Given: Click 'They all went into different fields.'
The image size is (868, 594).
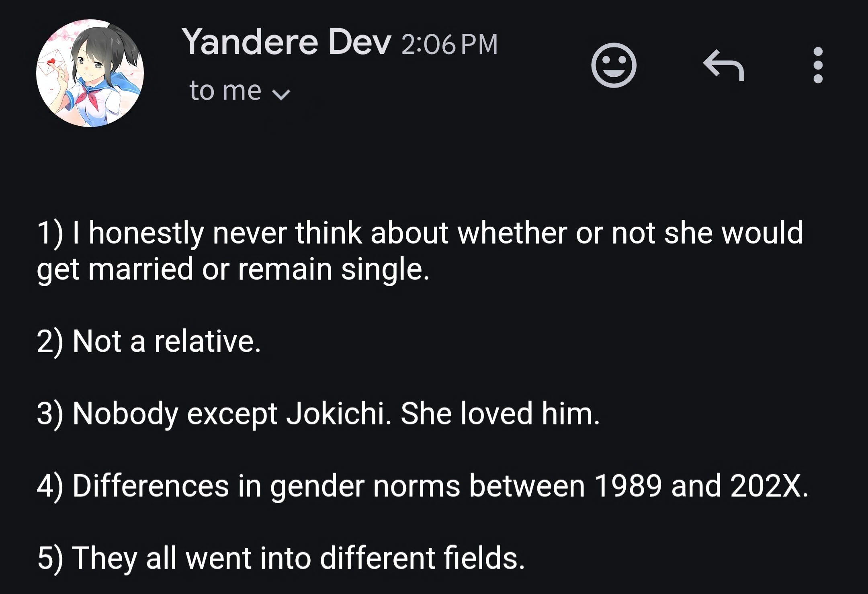Looking at the screenshot, I should 298,558.
